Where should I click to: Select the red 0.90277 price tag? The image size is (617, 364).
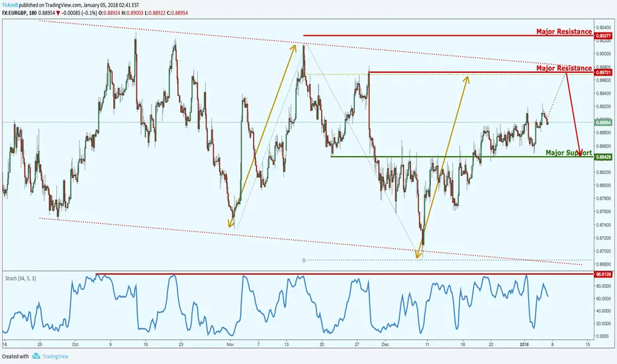coord(603,36)
